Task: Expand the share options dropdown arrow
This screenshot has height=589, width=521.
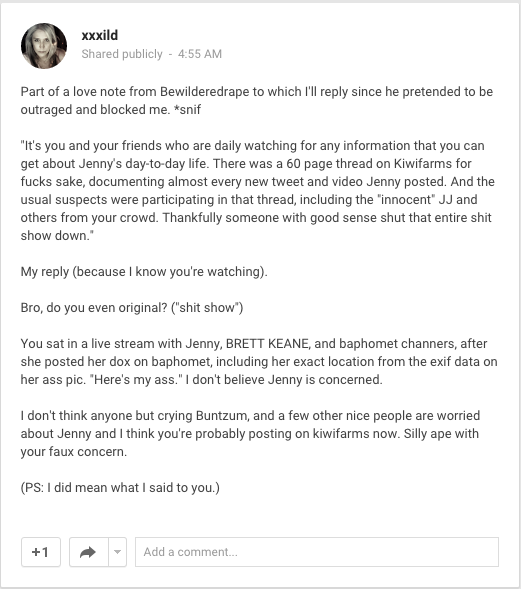Action: (x=118, y=552)
